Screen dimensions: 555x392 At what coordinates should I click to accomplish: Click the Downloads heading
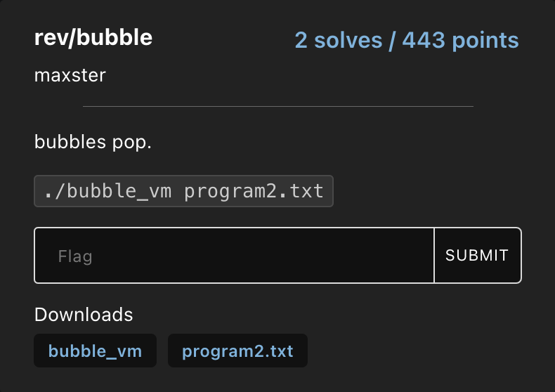click(84, 314)
